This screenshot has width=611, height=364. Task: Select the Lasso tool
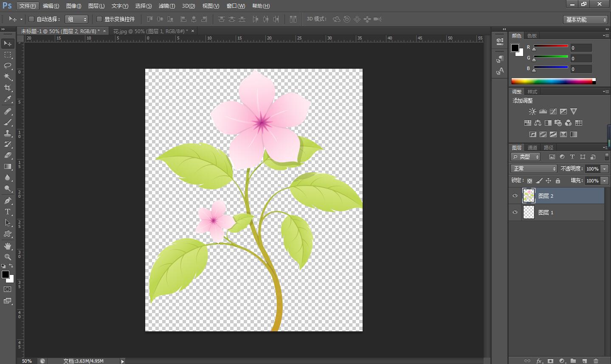click(8, 65)
